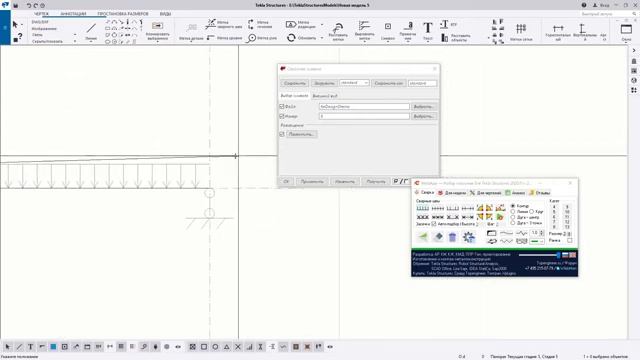
Task: Open the standard preset dropdown in symbol dialog
Action: [x=354, y=83]
